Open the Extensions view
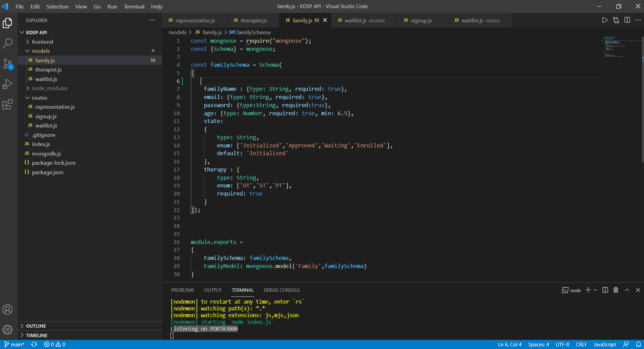644x349 pixels. (7, 105)
